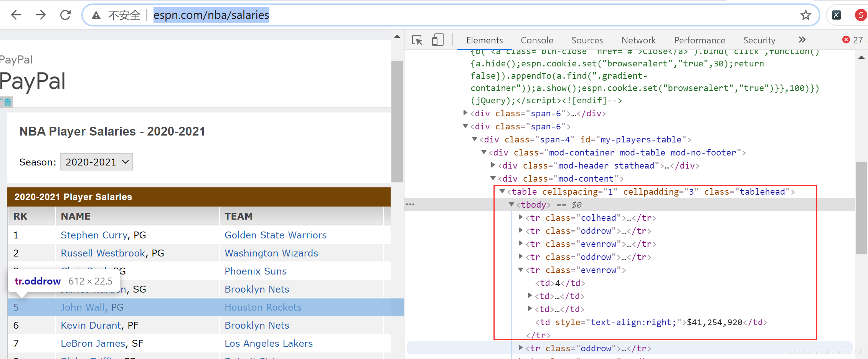
Task: Open the Performance tab
Action: click(x=700, y=40)
